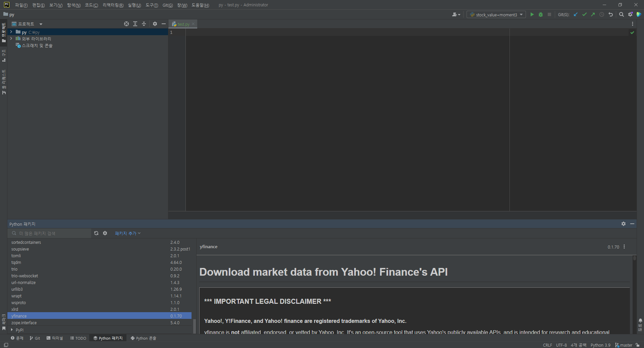Update project via the blue Git arrow
The image size is (644, 348).
click(x=576, y=14)
